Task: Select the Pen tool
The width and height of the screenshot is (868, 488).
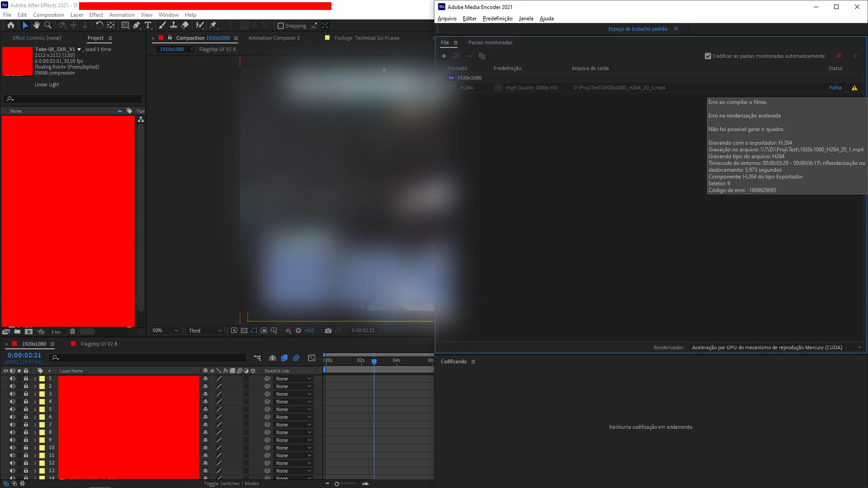Action: pos(137,25)
